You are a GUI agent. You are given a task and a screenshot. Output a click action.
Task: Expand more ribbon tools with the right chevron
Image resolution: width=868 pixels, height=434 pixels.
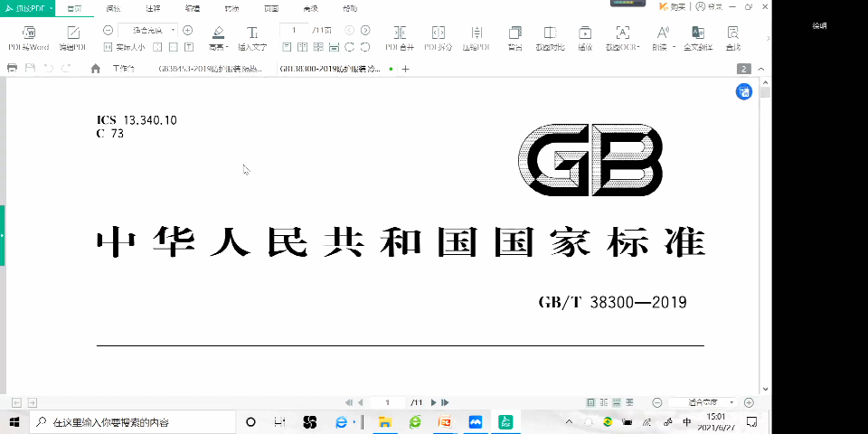click(x=768, y=38)
